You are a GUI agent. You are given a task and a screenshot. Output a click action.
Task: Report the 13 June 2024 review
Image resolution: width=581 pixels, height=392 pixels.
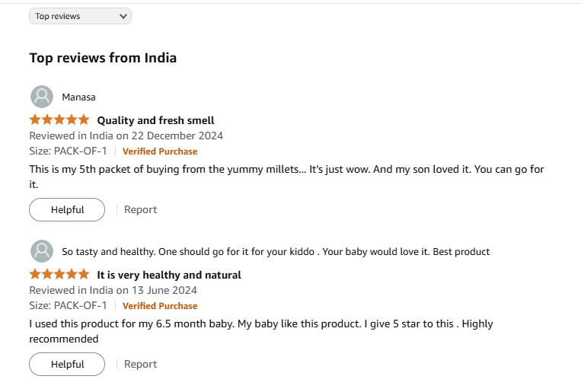pos(141,364)
